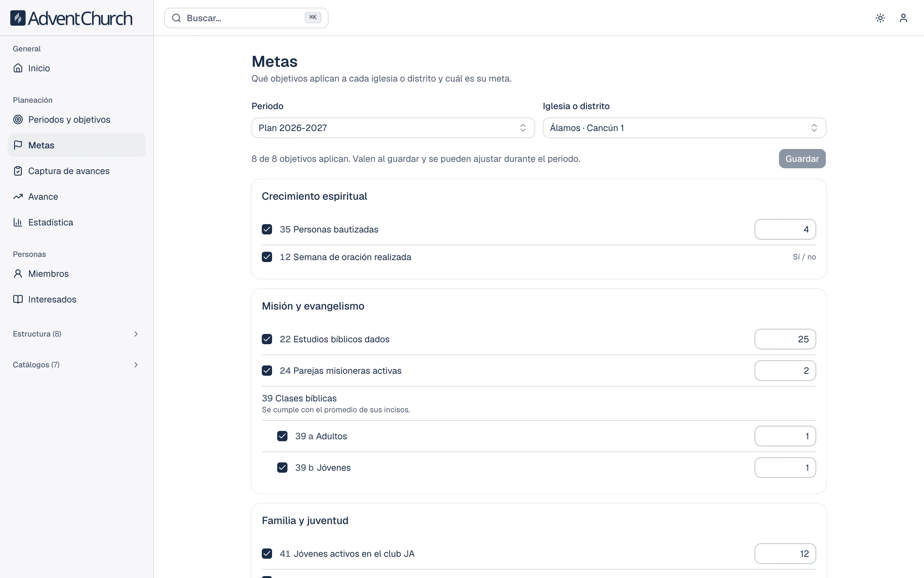Uncheck 24 Parejas misioneras activas

click(267, 371)
